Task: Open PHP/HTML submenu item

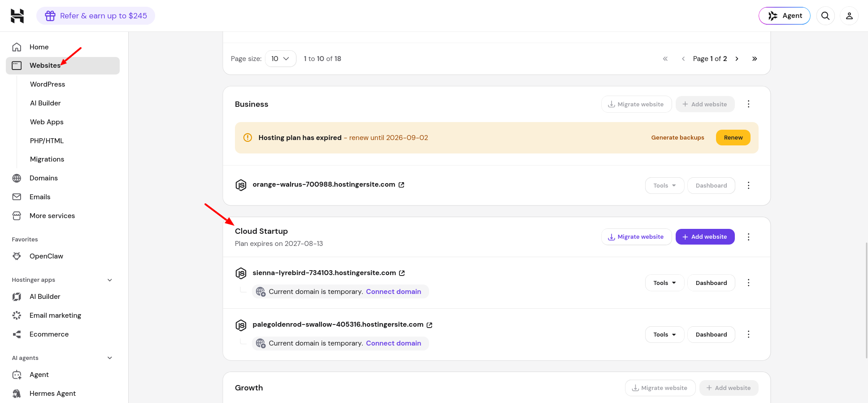Action: point(47,141)
